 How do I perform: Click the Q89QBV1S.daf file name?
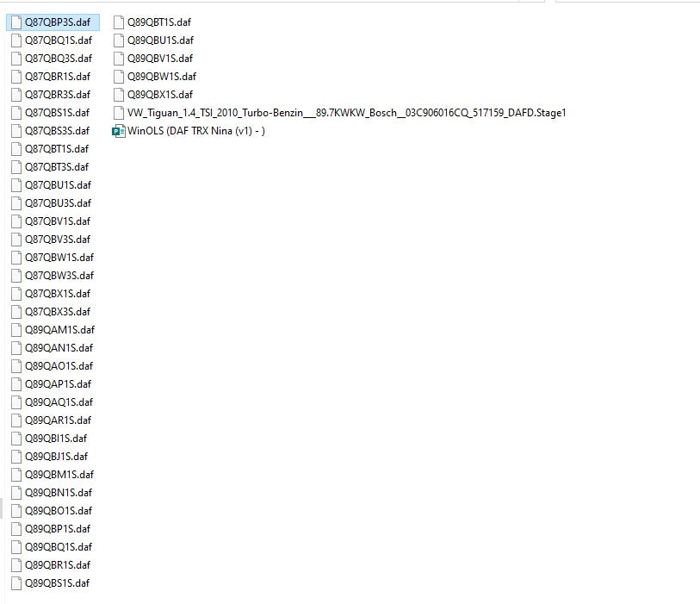pos(160,59)
